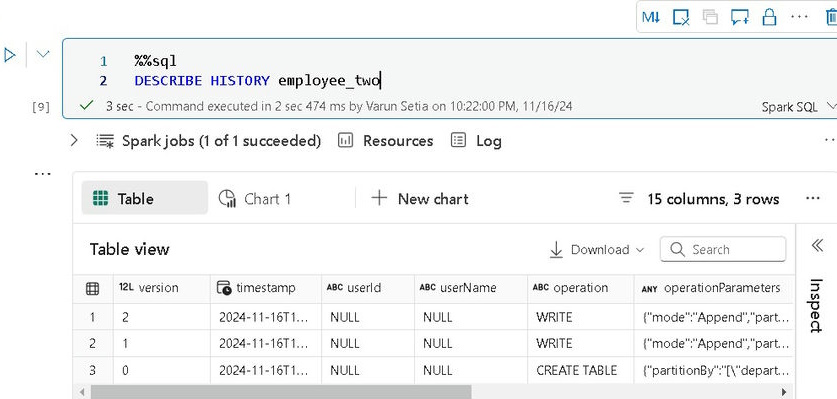Click the duplicate cell icon in toolbar
The image size is (837, 399).
[x=710, y=17]
